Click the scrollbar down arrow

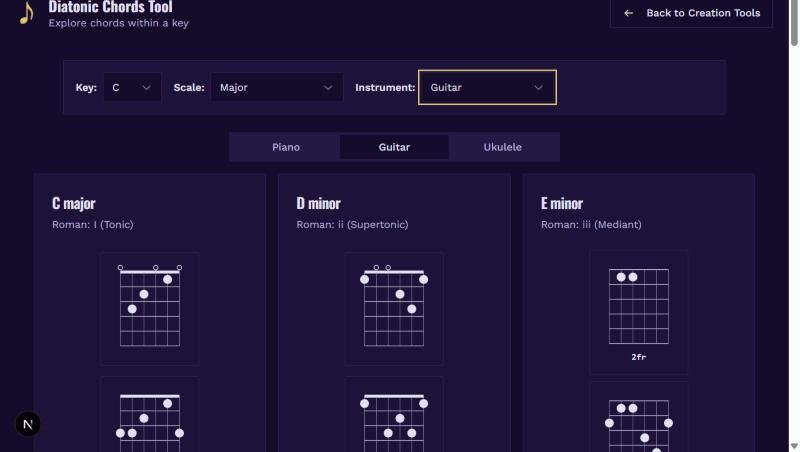[794, 447]
